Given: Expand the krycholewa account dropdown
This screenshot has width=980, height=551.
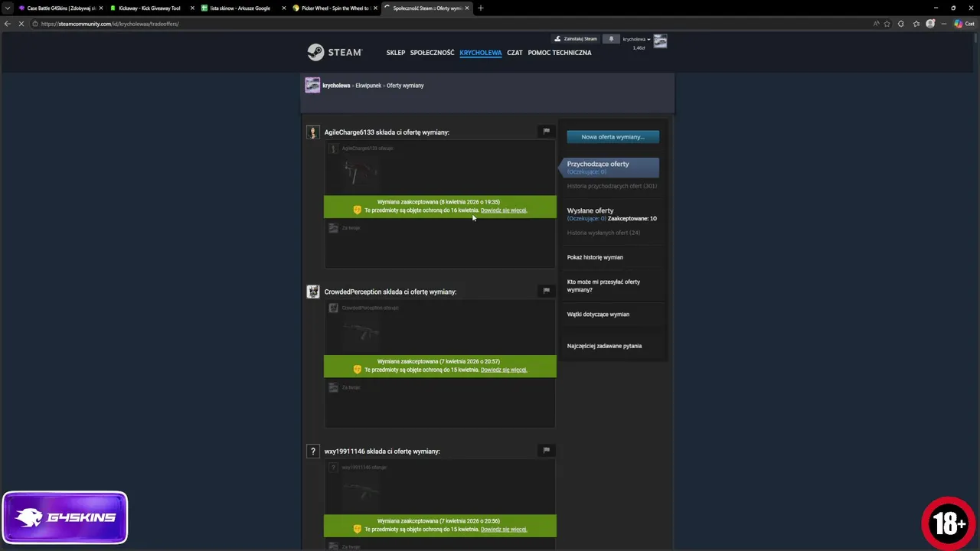Looking at the screenshot, I should click(x=636, y=39).
